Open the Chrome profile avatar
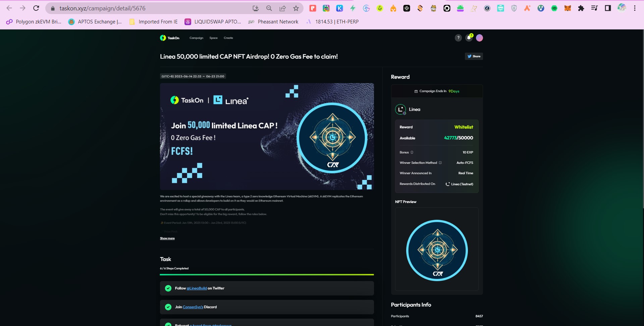Screen dimensions: 644x326 [x=622, y=8]
